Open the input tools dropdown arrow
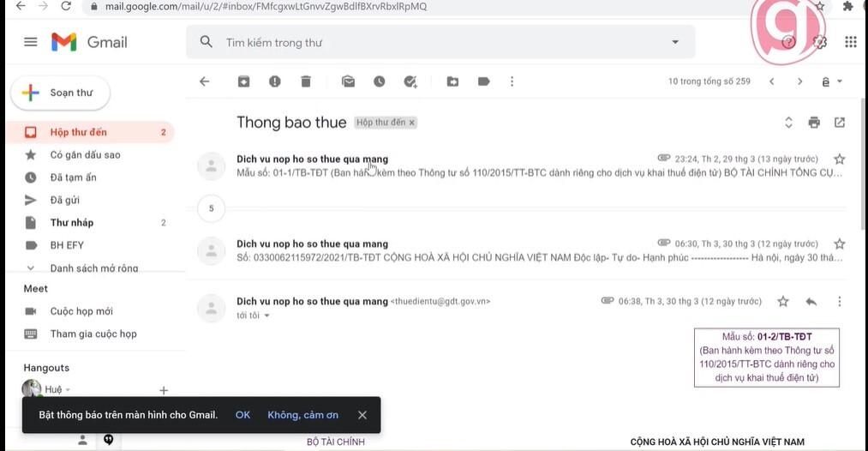This screenshot has width=868, height=451. [840, 82]
